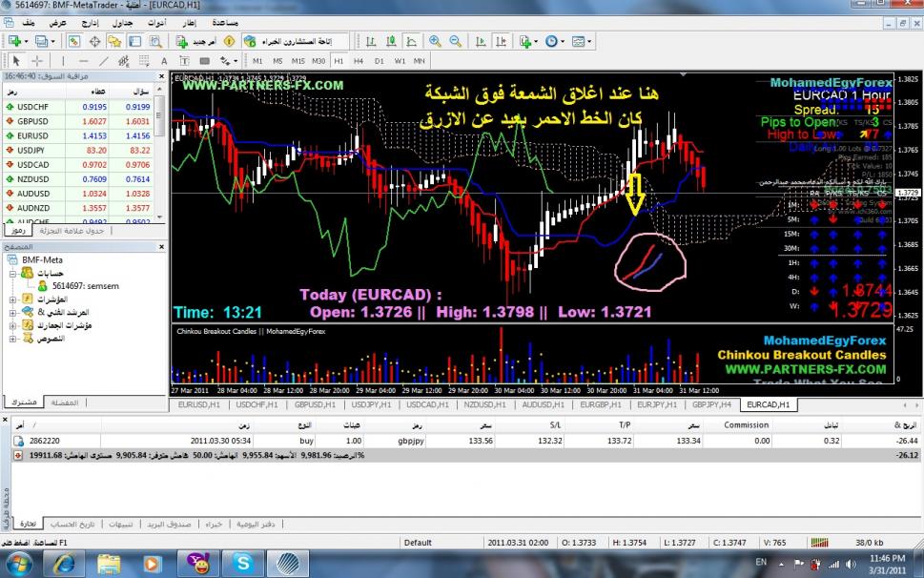Click the Zoom In magnifier icon

(436, 42)
